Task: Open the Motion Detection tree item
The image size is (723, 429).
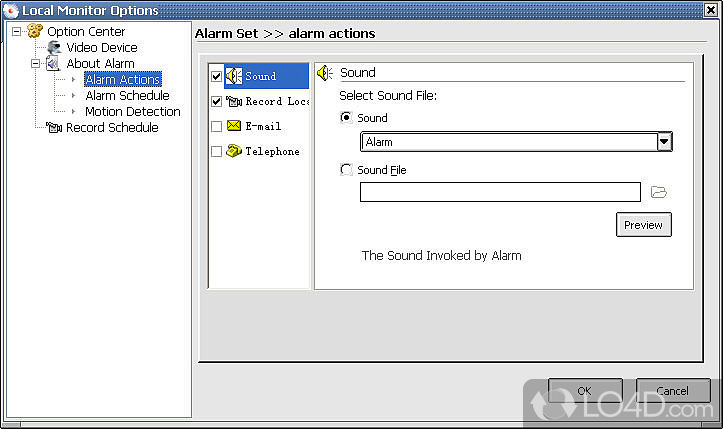Action: coord(133,111)
